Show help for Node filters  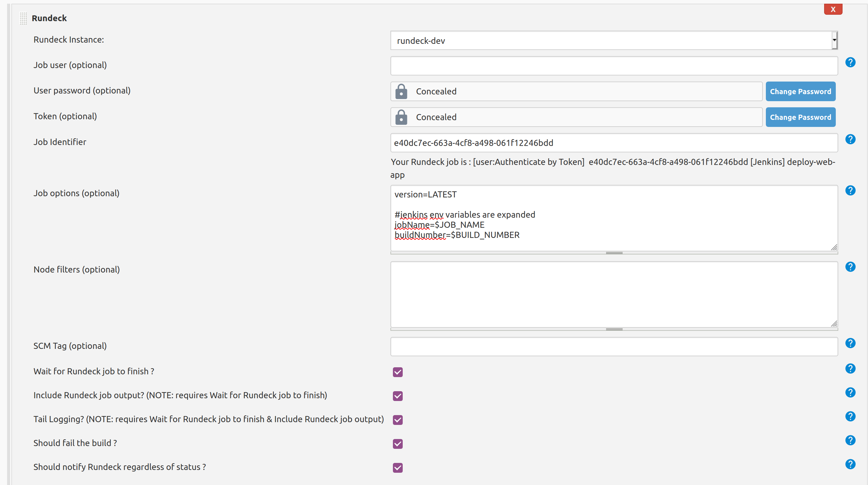click(850, 267)
